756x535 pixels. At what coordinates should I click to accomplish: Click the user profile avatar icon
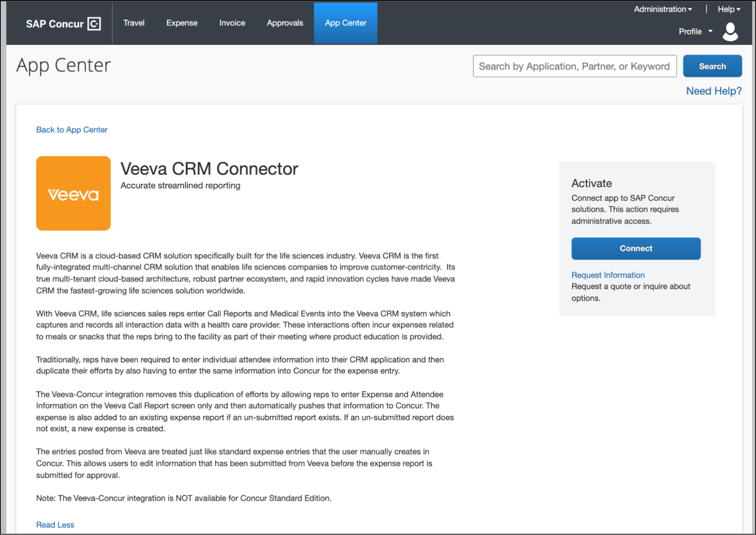730,32
